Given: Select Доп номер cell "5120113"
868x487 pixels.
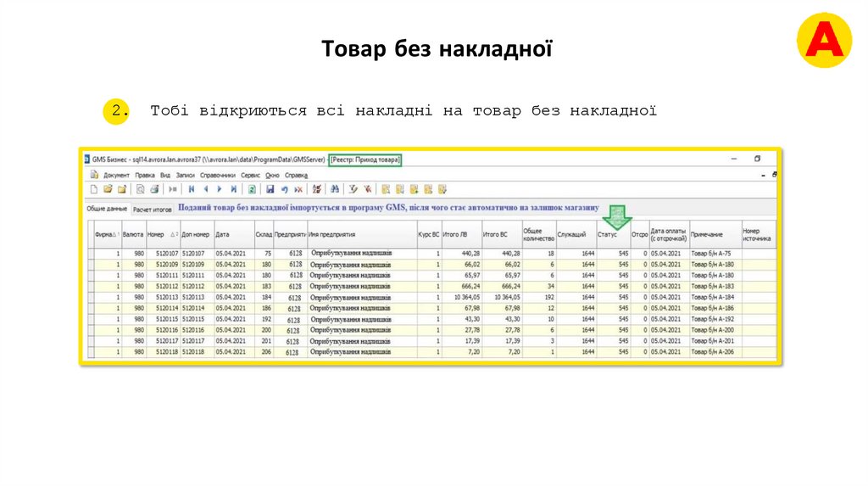Looking at the screenshot, I should pos(197,297).
